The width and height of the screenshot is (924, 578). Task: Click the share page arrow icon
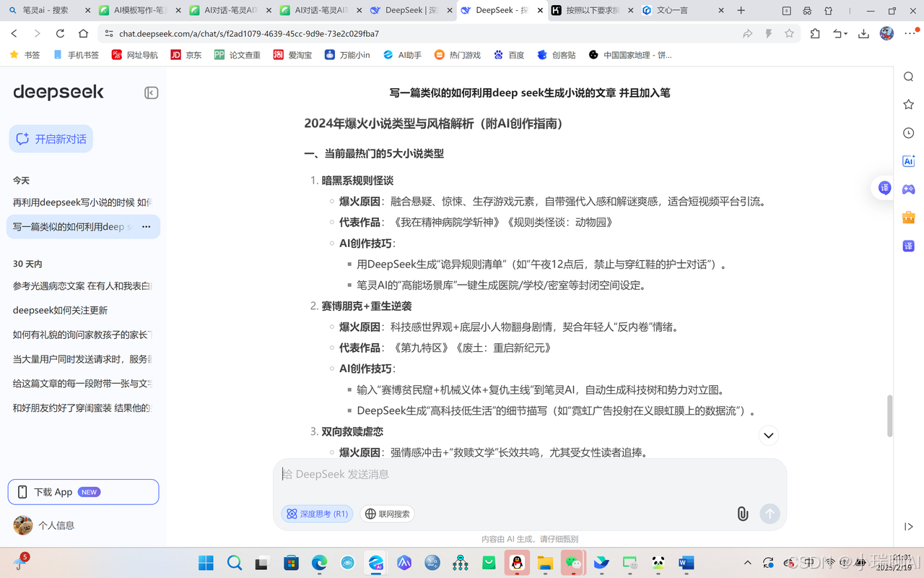[747, 34]
